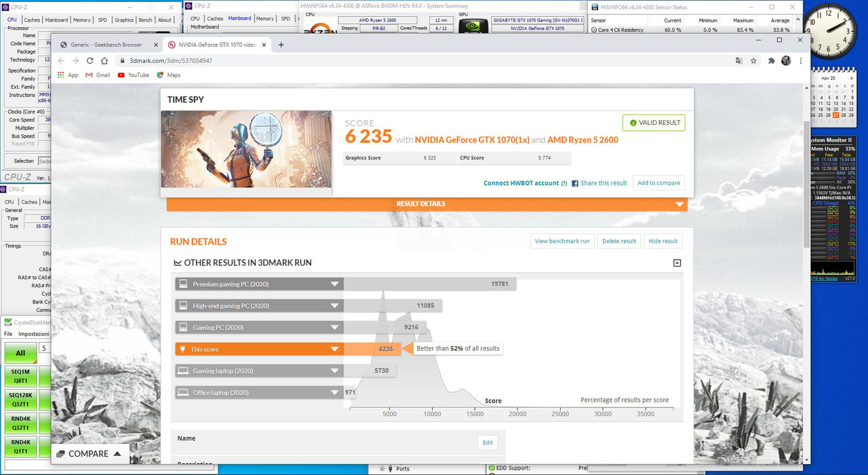868x475 pixels.
Task: Expand the This score row
Action: 334,350
